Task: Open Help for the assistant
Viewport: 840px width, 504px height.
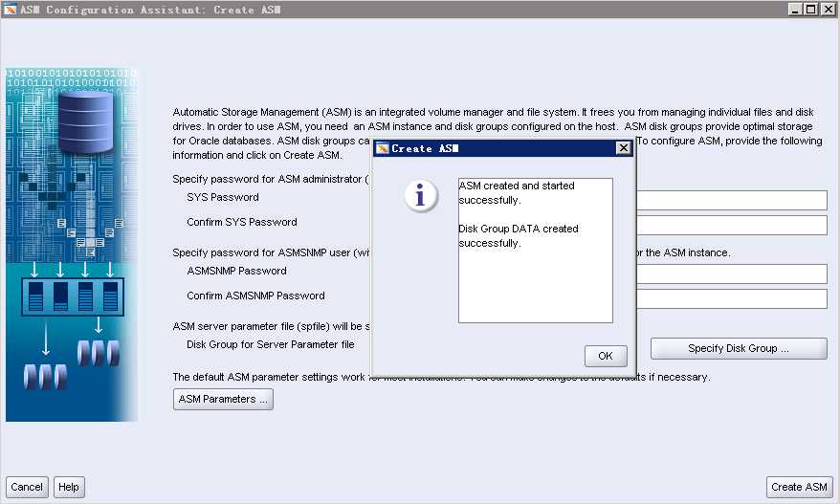Action: click(x=69, y=487)
